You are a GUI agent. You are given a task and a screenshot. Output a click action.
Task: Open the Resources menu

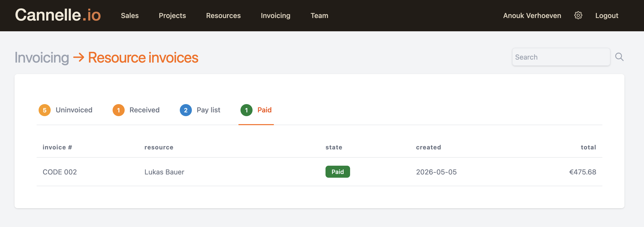[223, 16]
